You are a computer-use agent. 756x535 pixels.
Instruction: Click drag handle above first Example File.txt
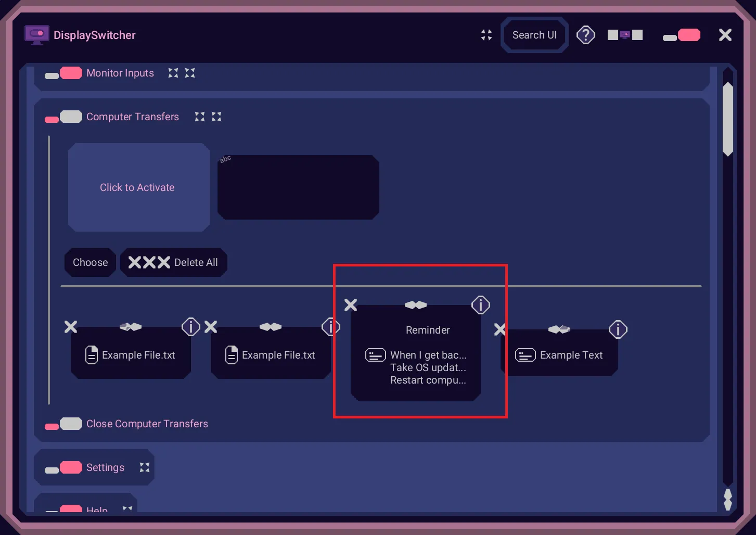(131, 327)
